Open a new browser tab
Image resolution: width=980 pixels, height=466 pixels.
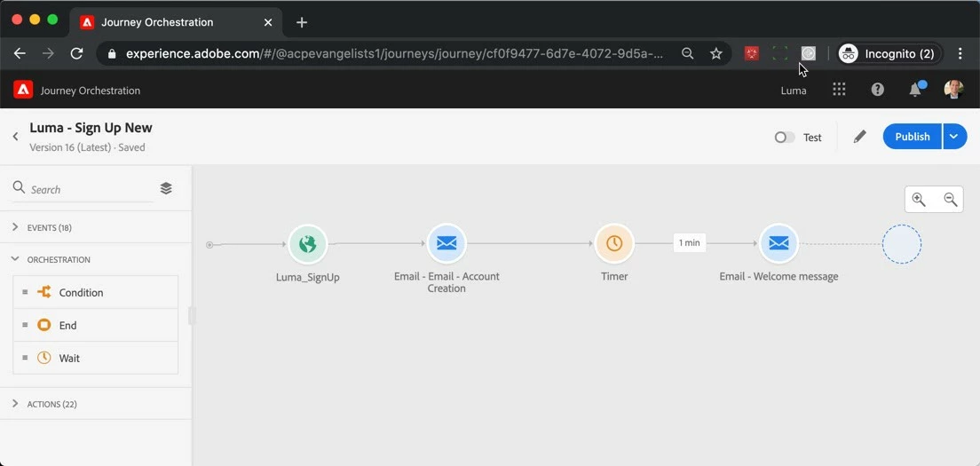pyautogui.click(x=302, y=22)
